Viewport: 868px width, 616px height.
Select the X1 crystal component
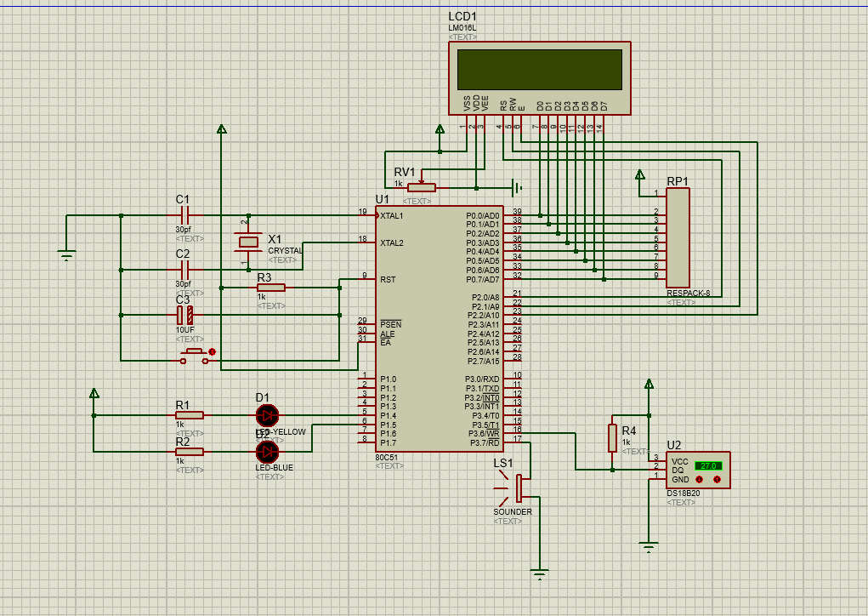tap(248, 242)
